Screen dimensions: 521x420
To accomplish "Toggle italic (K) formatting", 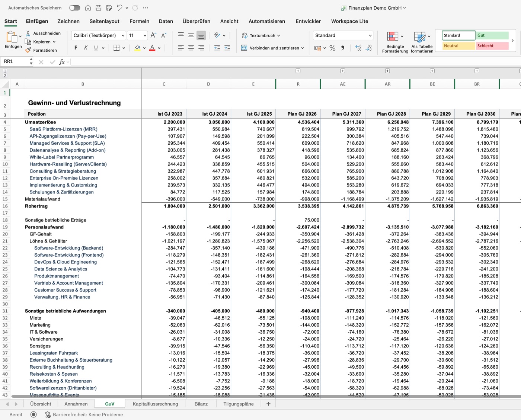I will pyautogui.click(x=86, y=48).
